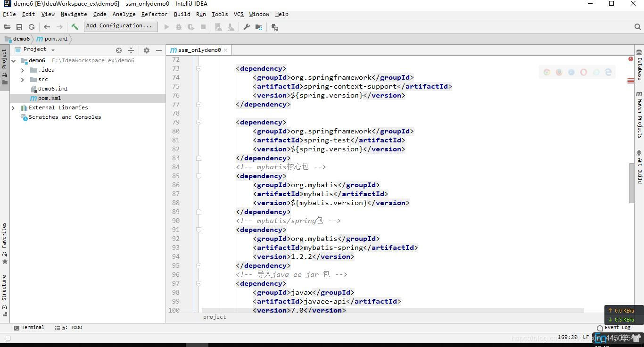Viewport: 644px width, 347px height.
Task: Open in Opera browser icon
Action: (x=584, y=72)
